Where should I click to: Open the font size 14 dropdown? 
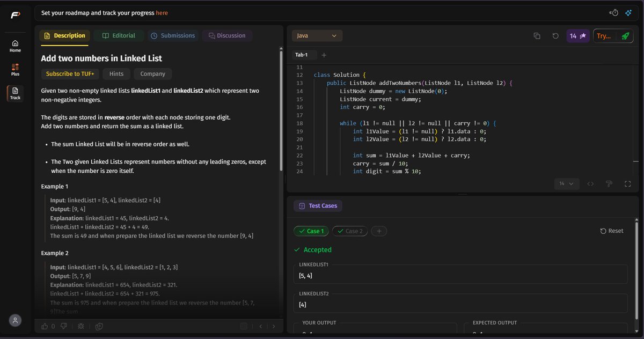coord(567,183)
